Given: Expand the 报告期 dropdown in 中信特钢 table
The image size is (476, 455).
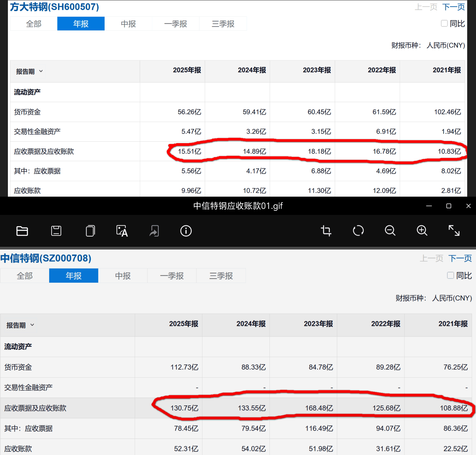Looking at the screenshot, I should pos(20,325).
